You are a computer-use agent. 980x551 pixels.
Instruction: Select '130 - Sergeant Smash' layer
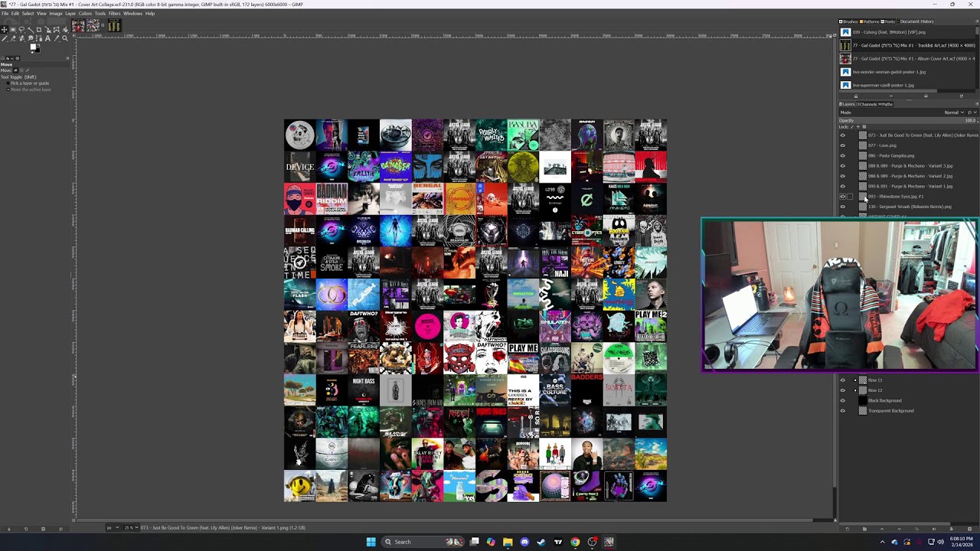point(909,207)
